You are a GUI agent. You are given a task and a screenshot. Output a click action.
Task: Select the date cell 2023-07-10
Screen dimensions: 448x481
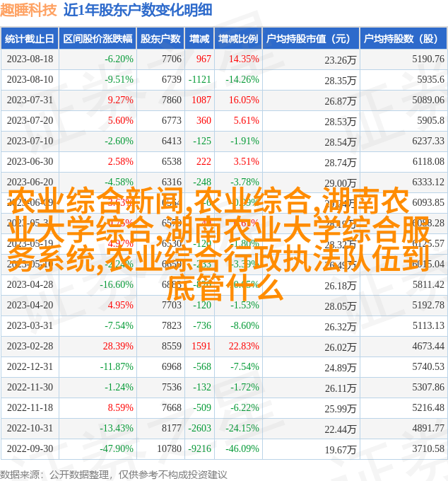30,141
